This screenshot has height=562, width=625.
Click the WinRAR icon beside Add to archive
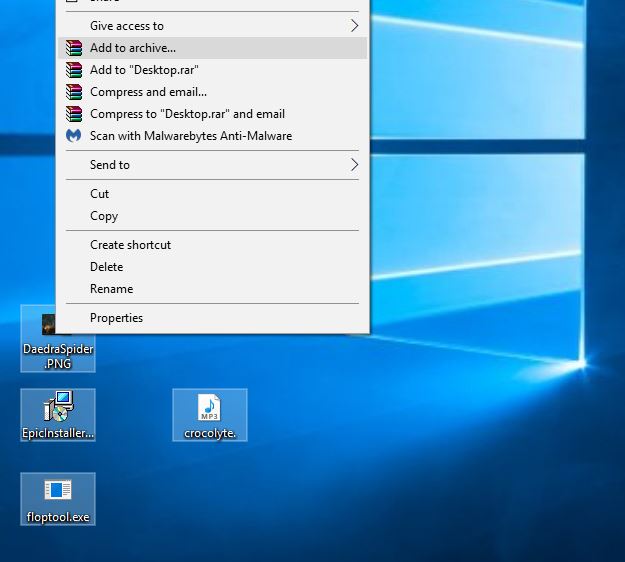(x=74, y=48)
